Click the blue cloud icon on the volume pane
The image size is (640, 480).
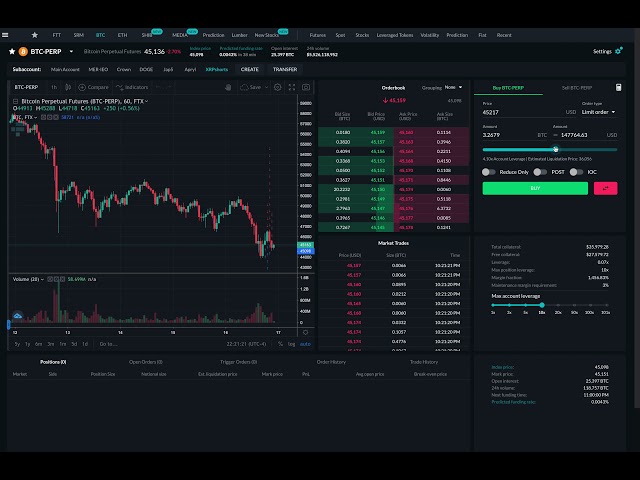(18, 316)
